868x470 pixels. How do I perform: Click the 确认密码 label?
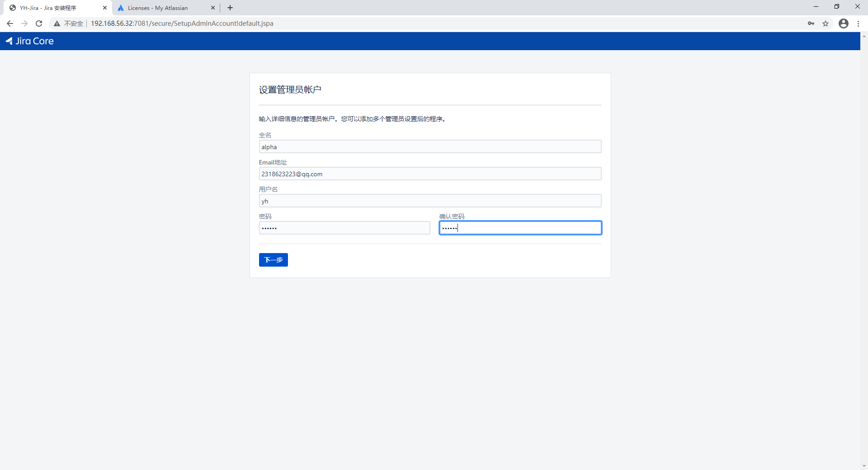click(x=452, y=216)
